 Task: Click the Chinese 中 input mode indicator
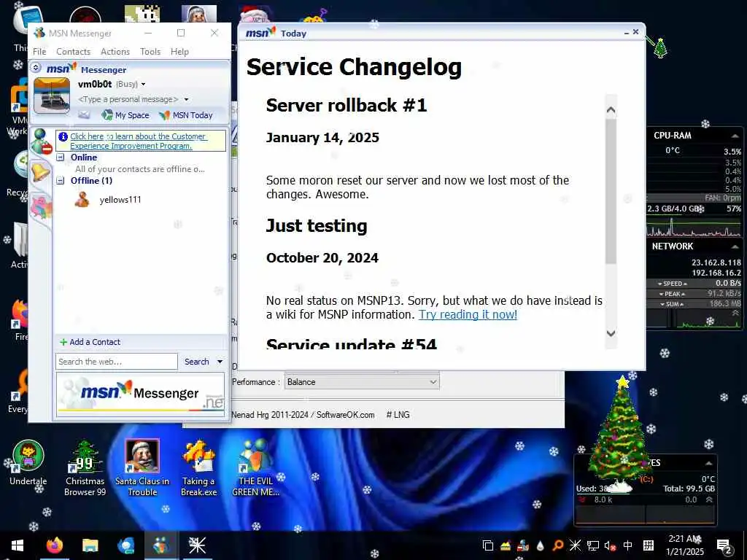click(x=628, y=545)
